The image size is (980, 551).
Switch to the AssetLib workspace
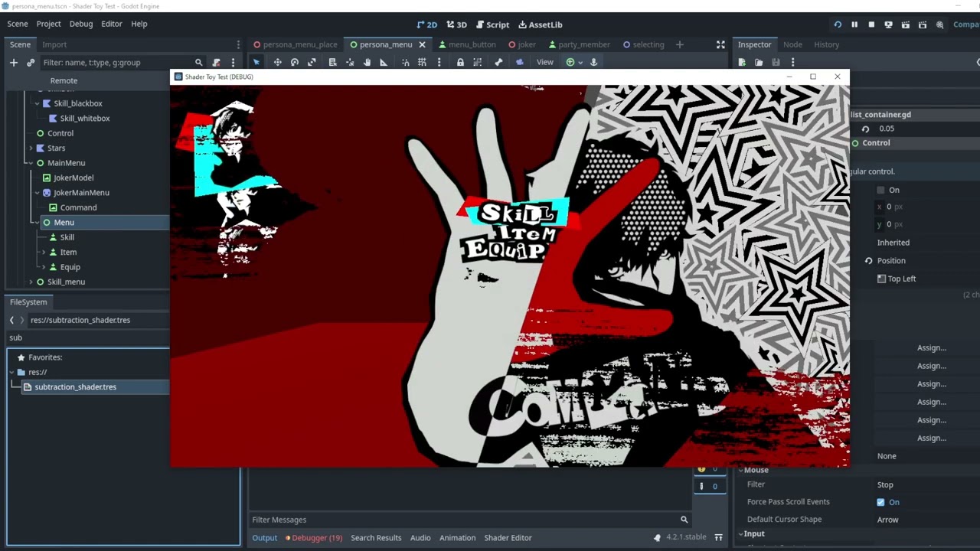540,24
